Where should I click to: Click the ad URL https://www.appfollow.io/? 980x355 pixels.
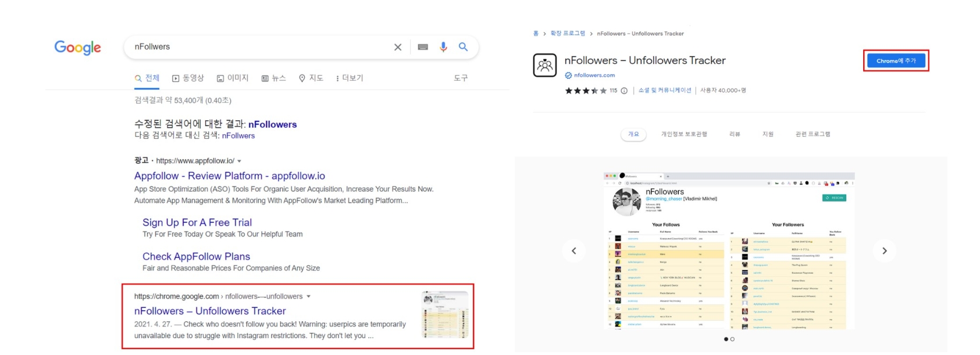pyautogui.click(x=195, y=161)
